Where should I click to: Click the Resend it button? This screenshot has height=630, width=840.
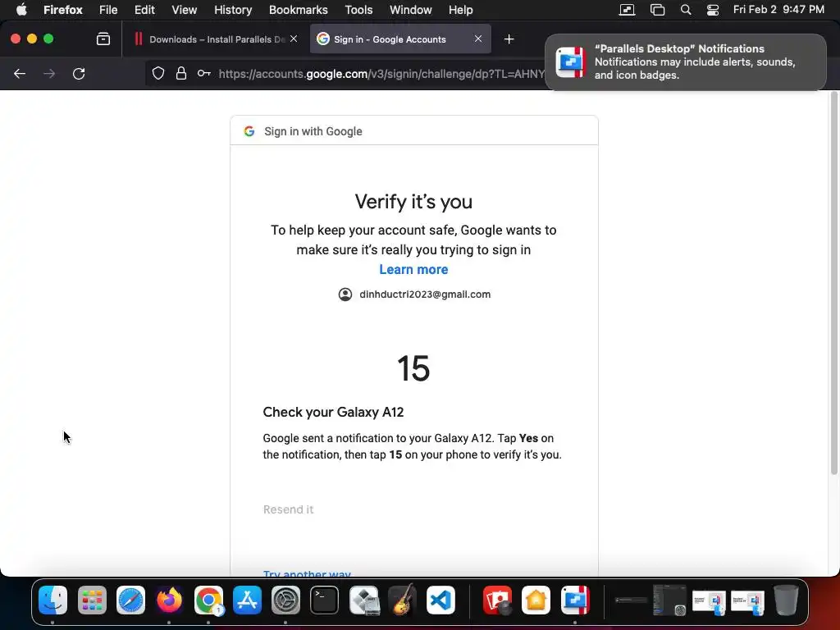(288, 509)
